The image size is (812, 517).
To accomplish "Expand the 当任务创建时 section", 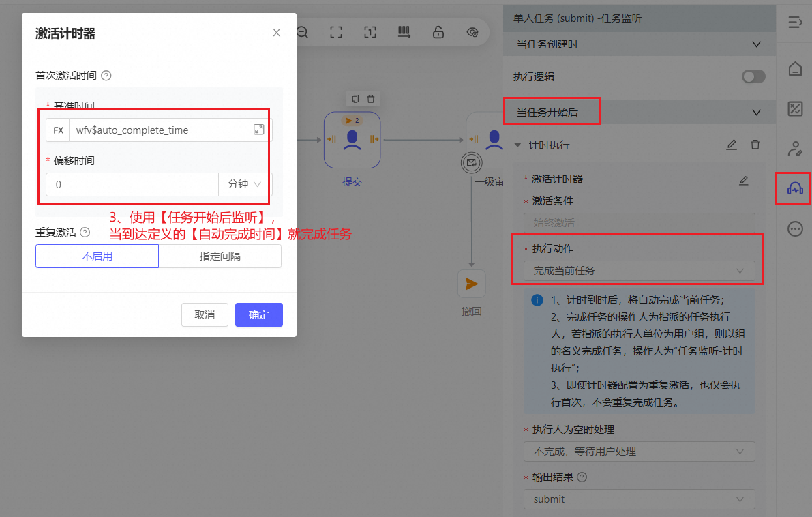I will coord(755,44).
